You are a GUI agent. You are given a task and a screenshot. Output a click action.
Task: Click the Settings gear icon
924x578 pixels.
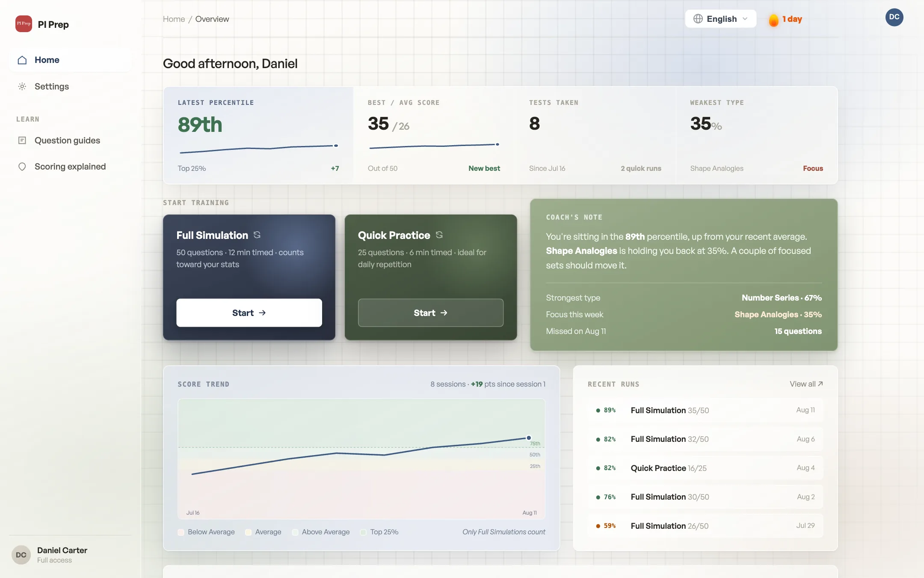click(22, 86)
